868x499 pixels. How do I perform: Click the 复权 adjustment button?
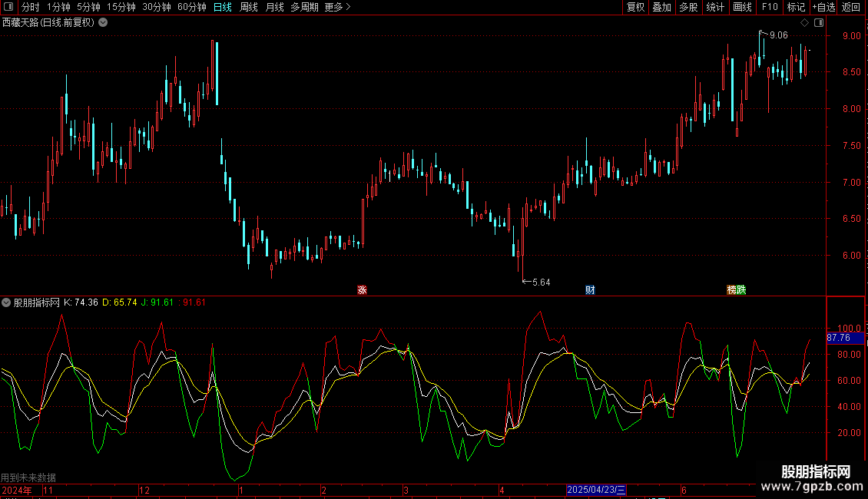635,7
